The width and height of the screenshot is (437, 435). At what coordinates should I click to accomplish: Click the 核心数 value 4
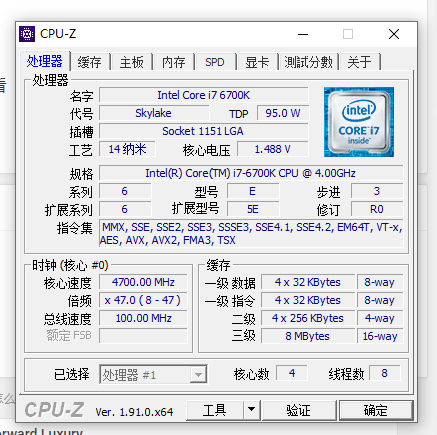tap(292, 373)
